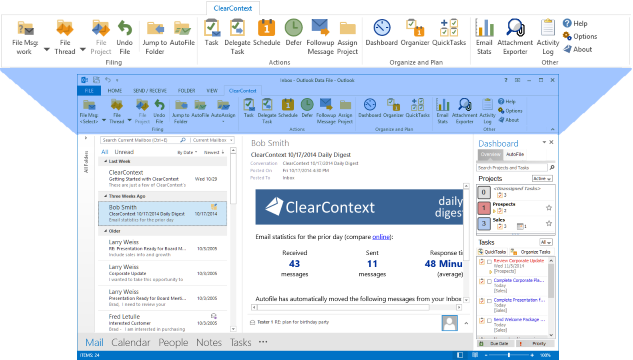
Task: Click Organize Tasks in Dashboard
Action: [x=531, y=252]
